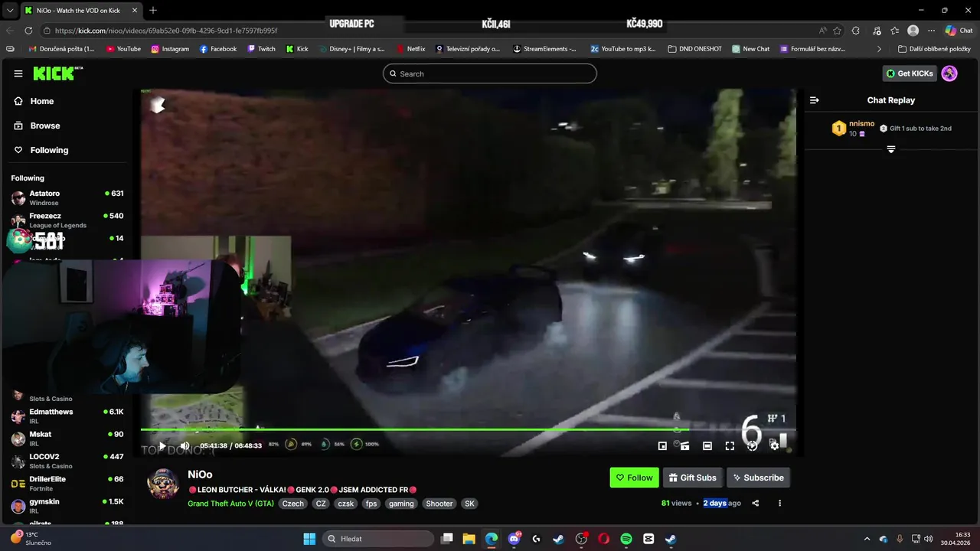Open gymskin channel in sidebar
980x551 pixels.
pyautogui.click(x=67, y=505)
